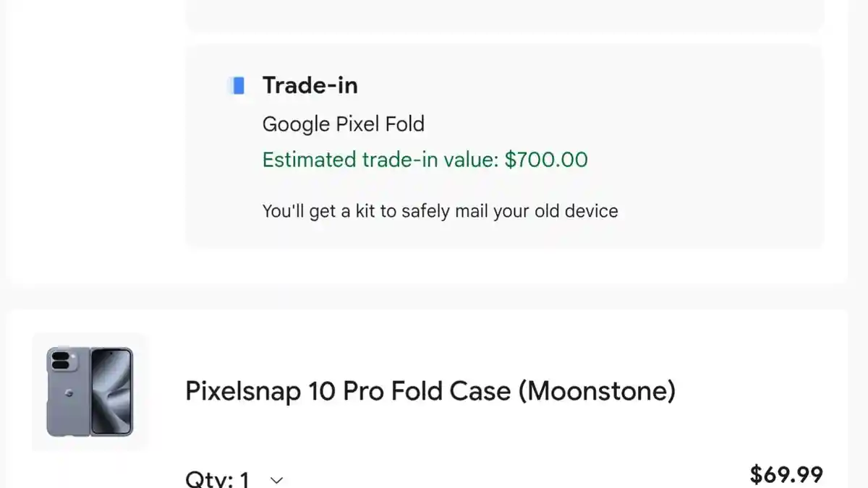Click the Moonstone color name in the title
The image size is (868, 488).
click(x=597, y=391)
